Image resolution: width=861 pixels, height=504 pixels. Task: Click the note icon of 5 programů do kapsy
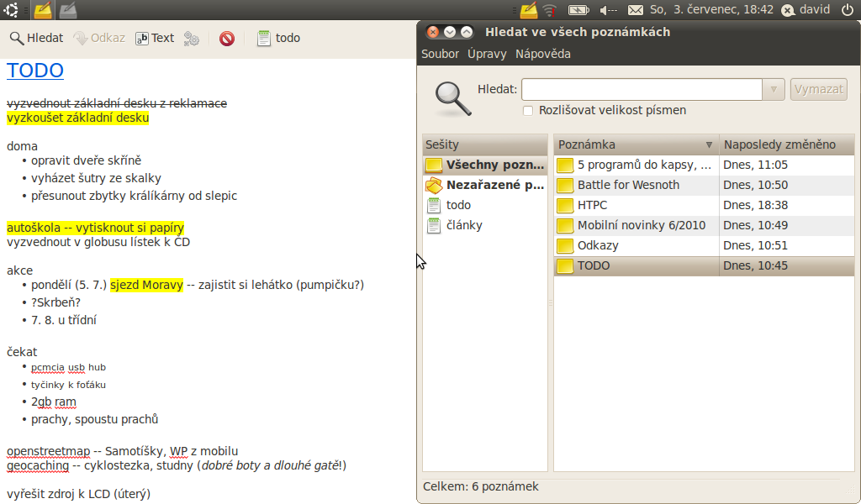[565, 165]
